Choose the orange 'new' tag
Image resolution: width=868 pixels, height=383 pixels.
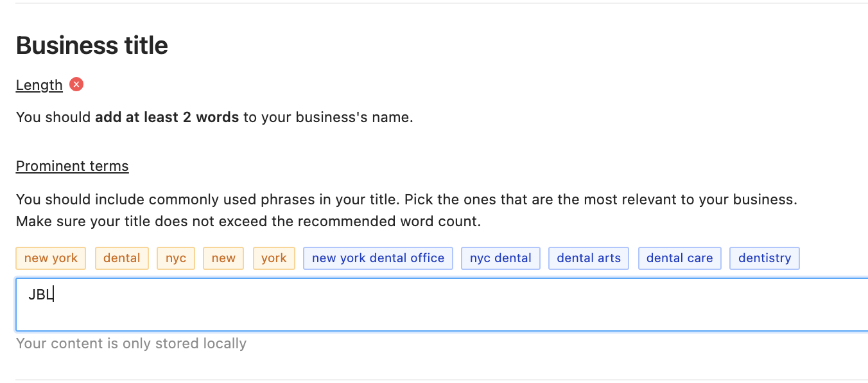(223, 258)
